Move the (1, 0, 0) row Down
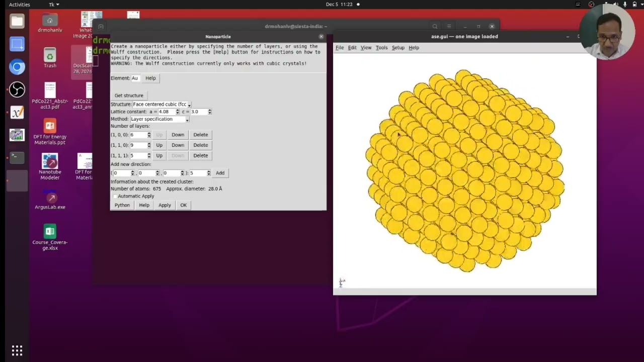Screen dimensions: 644x362 pyautogui.click(x=178, y=135)
